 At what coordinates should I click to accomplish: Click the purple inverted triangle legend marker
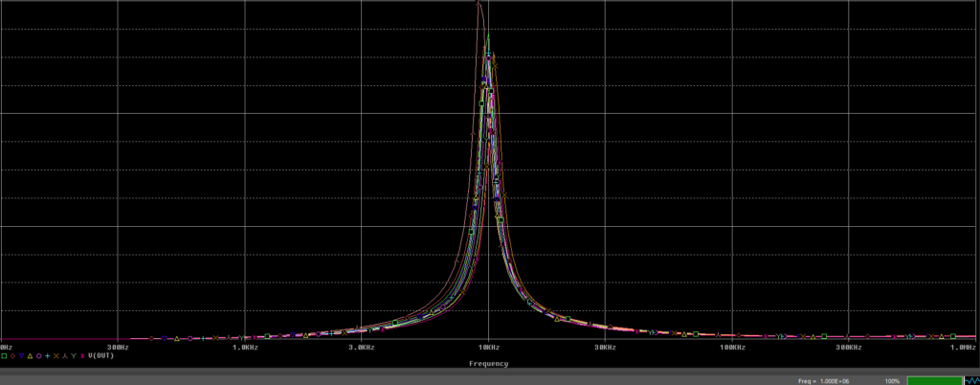pos(21,355)
